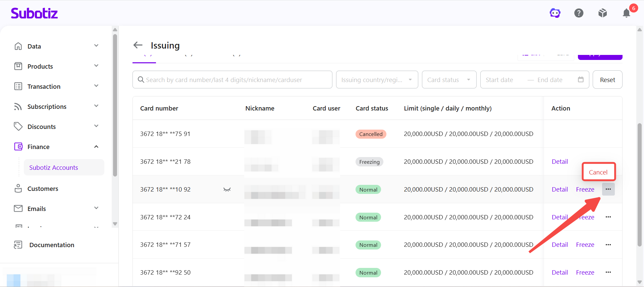This screenshot has height=287, width=644.
Task: Open Detail for card ending 92 50
Action: pos(560,273)
